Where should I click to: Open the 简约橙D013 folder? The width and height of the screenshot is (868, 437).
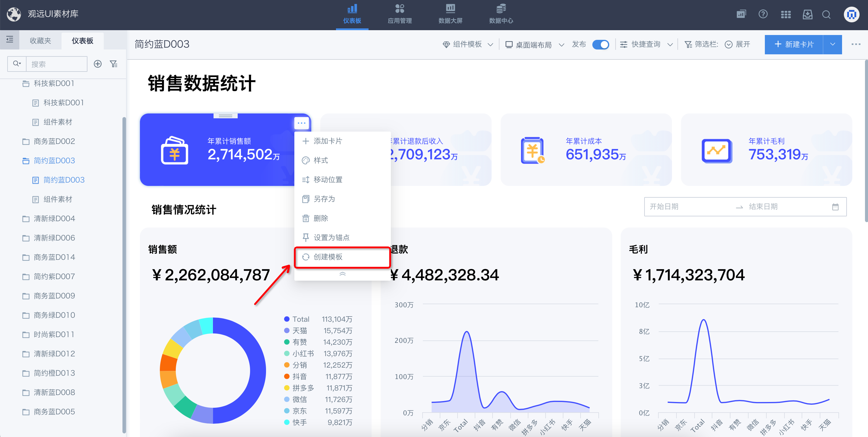pyautogui.click(x=49, y=373)
